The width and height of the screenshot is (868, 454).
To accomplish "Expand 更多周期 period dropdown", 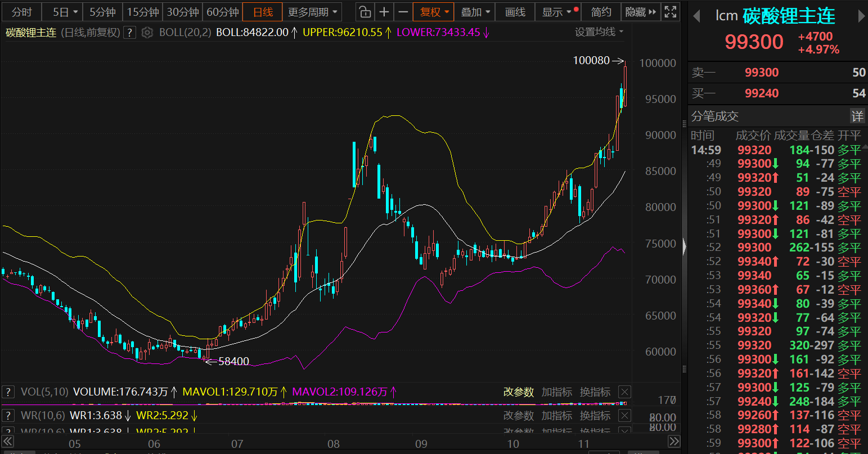I will pyautogui.click(x=313, y=12).
